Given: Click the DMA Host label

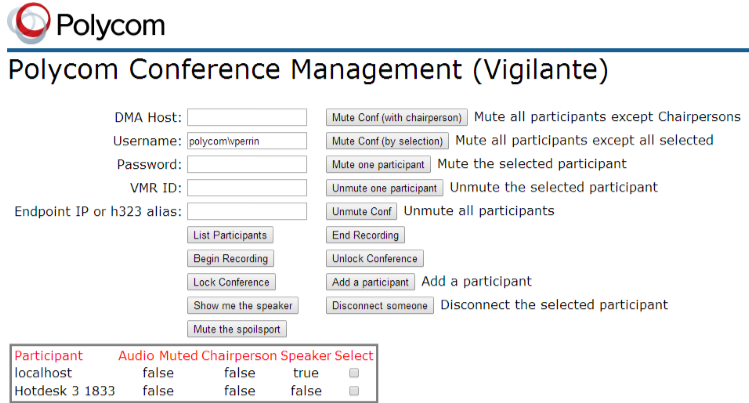Looking at the screenshot, I should click(148, 117).
